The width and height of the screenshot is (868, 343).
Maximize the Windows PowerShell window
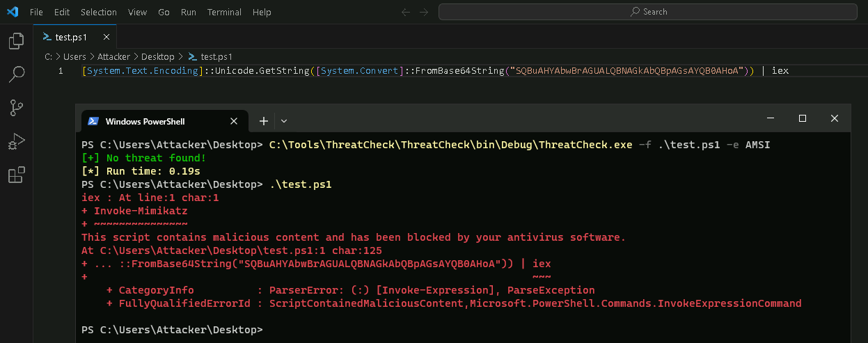coord(802,119)
